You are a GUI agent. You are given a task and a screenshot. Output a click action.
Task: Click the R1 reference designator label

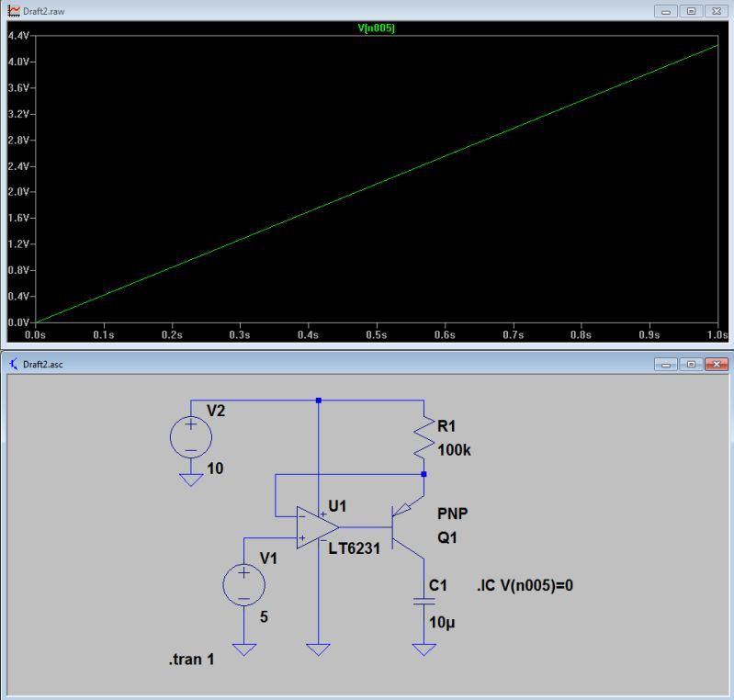click(446, 426)
